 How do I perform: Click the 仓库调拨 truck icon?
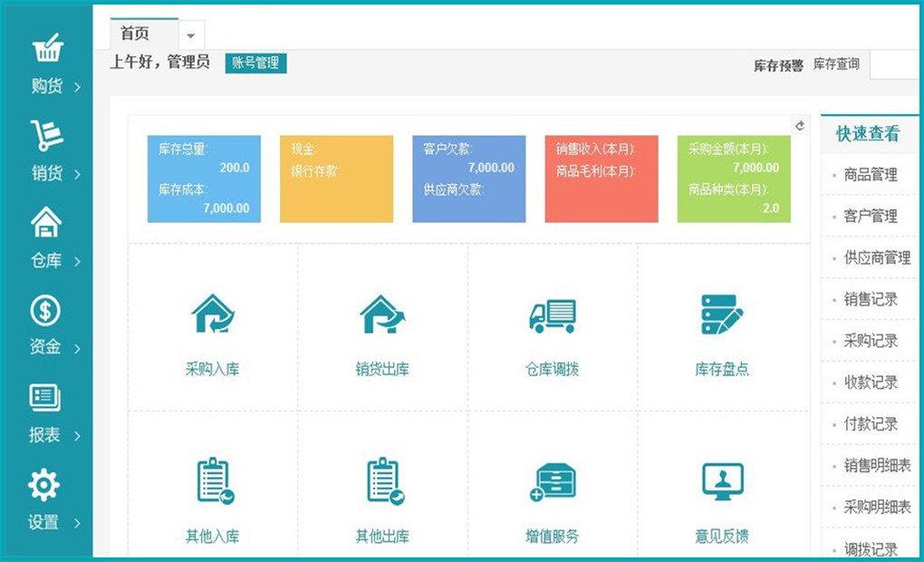point(552,315)
